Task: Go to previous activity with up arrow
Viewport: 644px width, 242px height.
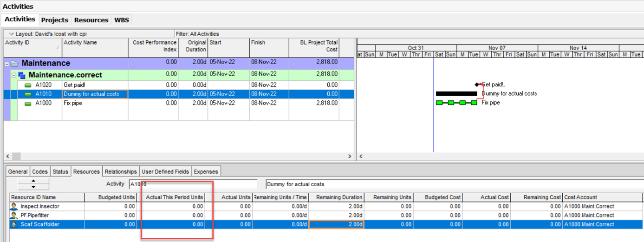Action: click(x=33, y=181)
